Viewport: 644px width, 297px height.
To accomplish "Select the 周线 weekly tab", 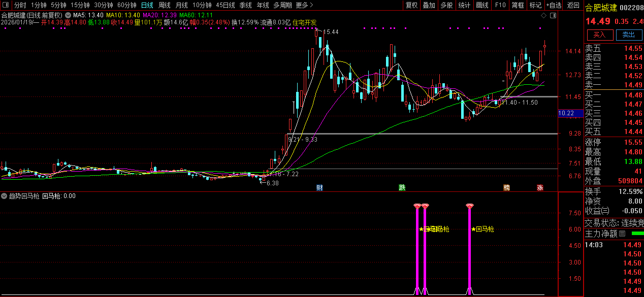I will point(165,5).
